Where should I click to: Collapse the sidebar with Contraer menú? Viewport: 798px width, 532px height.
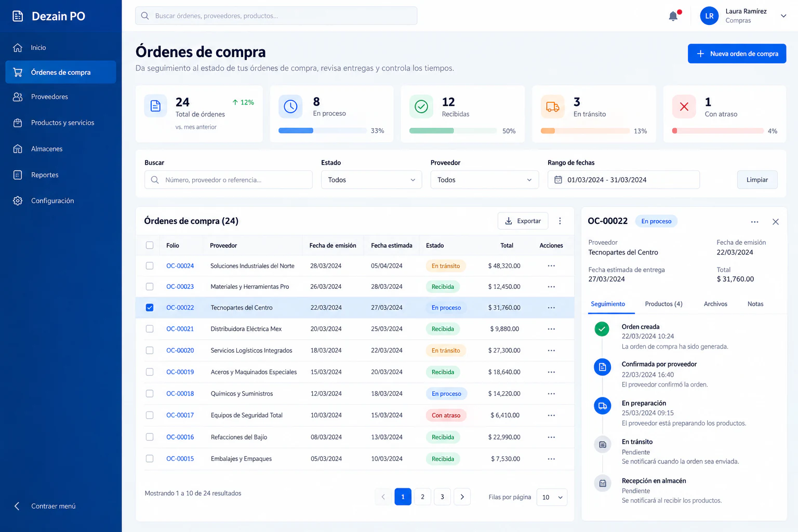[x=45, y=506]
